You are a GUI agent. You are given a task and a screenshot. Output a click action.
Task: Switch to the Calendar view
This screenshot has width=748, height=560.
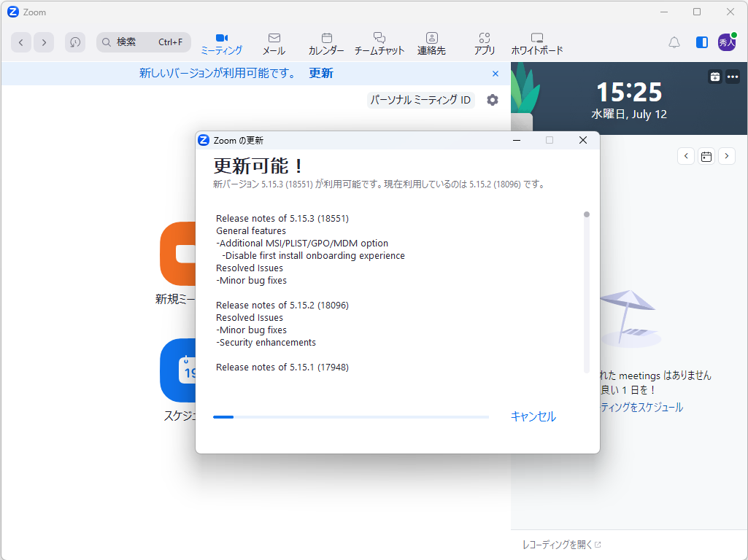[x=326, y=43]
